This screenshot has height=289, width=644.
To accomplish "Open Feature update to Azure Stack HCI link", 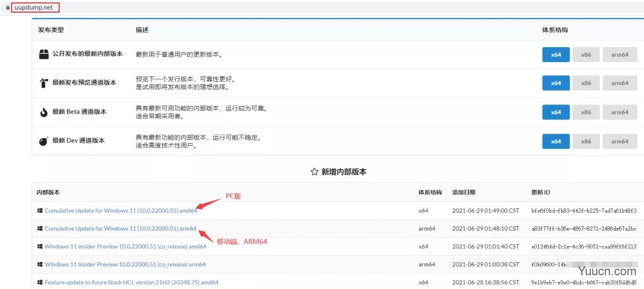I will pyautogui.click(x=131, y=282).
